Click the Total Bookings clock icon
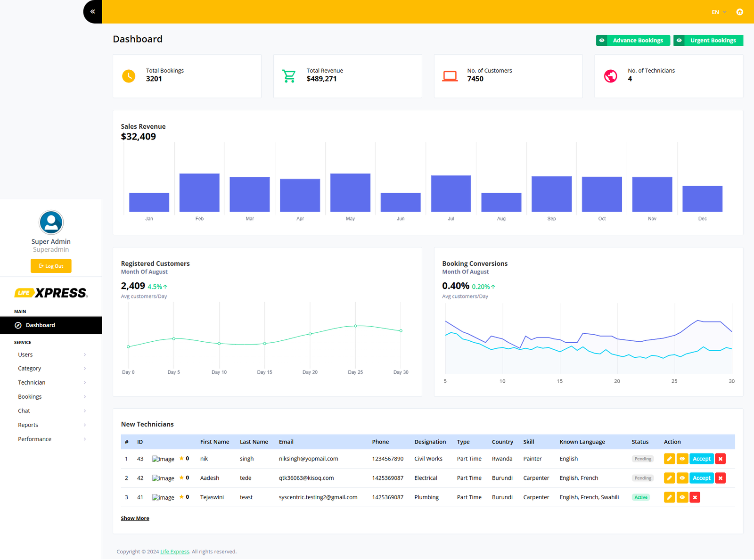This screenshot has height=560, width=754. click(129, 76)
